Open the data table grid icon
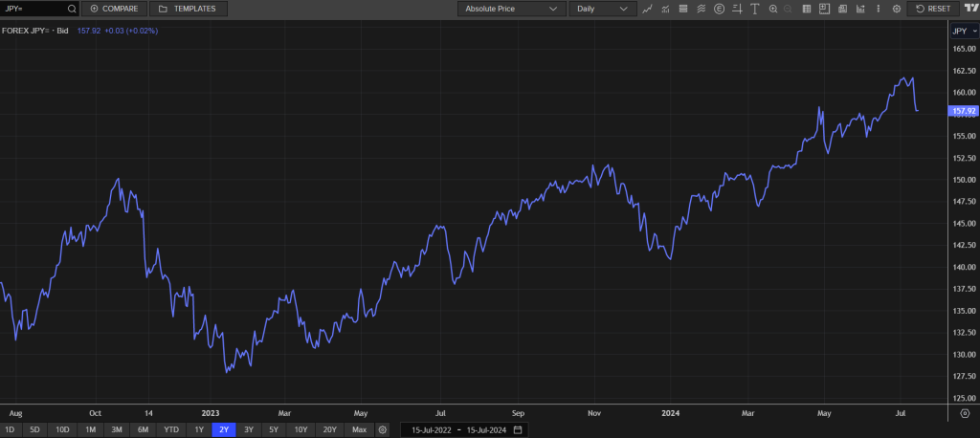Image resolution: width=980 pixels, height=438 pixels. coord(807,9)
